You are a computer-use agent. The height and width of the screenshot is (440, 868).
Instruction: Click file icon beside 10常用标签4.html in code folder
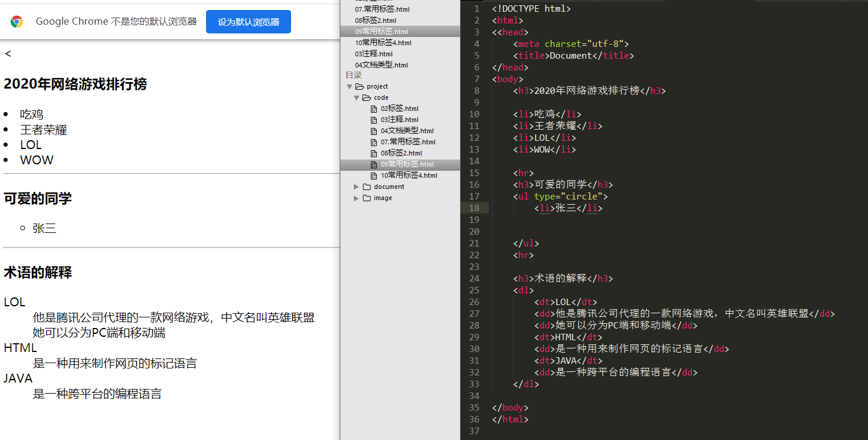pyautogui.click(x=374, y=175)
